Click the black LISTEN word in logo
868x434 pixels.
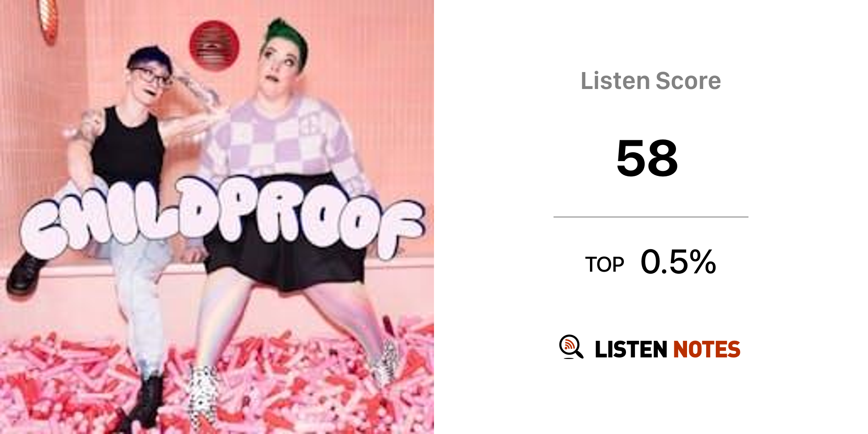pyautogui.click(x=631, y=350)
